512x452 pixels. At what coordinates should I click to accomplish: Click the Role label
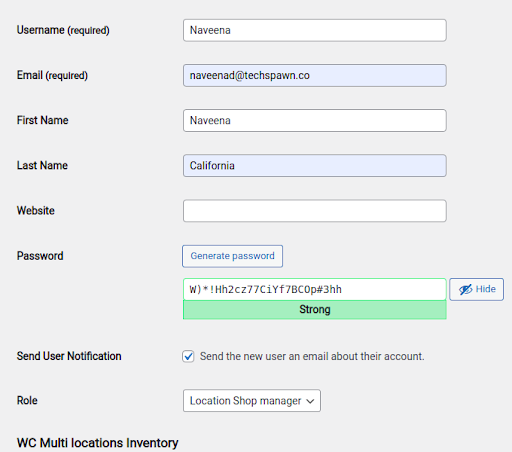click(27, 401)
